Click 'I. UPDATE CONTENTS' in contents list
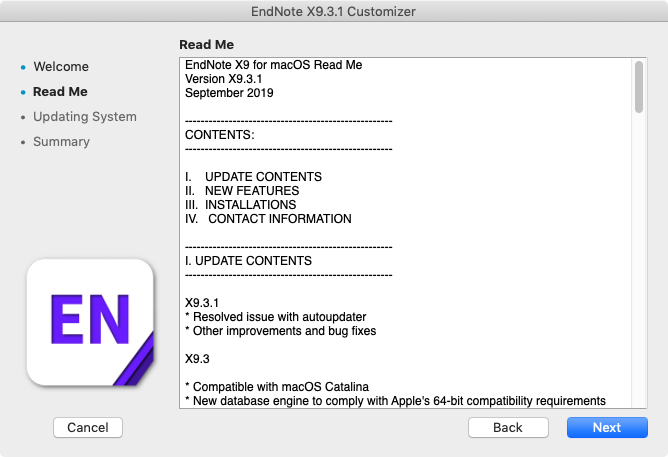668x457 pixels. tap(253, 177)
